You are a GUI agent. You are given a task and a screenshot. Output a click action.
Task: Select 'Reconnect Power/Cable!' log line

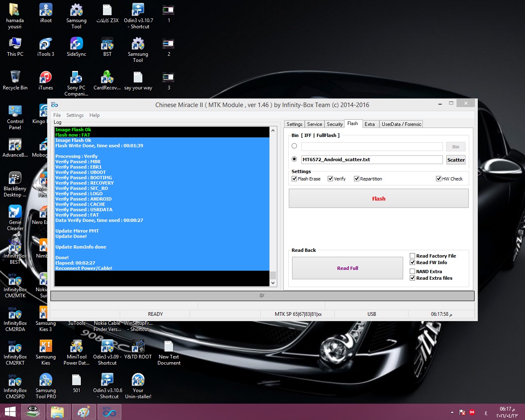tap(84, 268)
